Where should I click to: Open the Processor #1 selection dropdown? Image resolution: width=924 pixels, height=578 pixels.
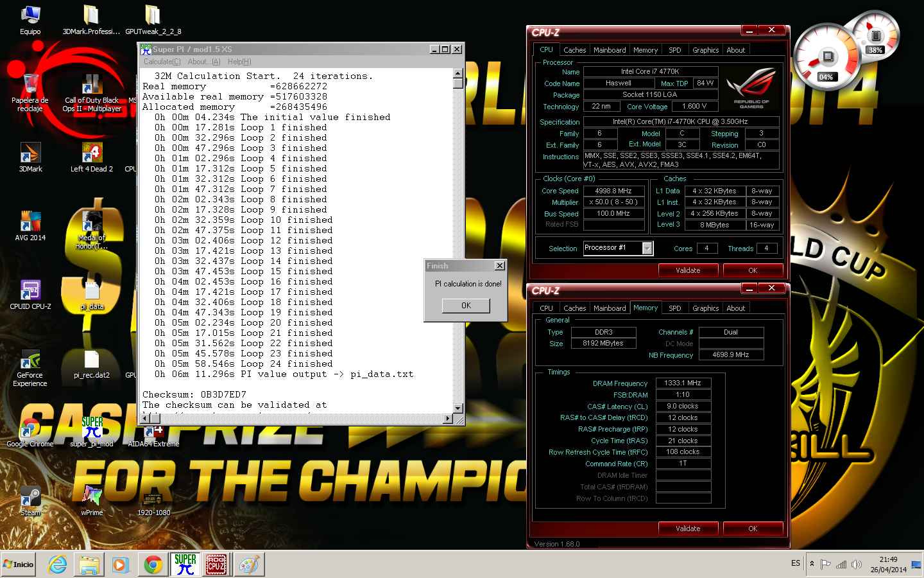click(x=647, y=248)
